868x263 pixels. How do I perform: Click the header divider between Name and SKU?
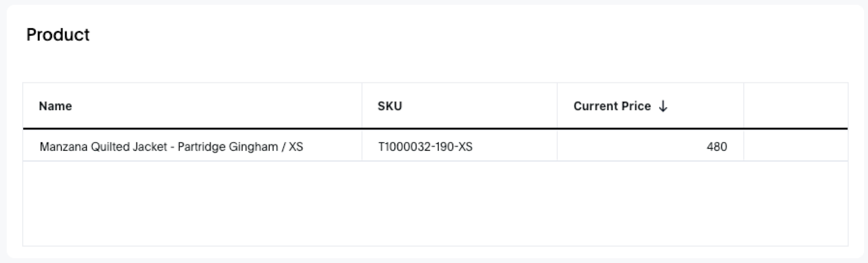click(362, 106)
